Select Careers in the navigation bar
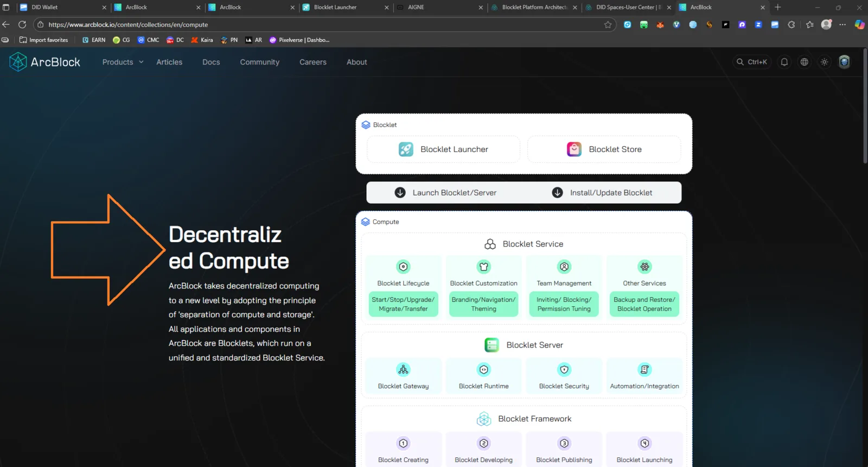 click(x=313, y=62)
